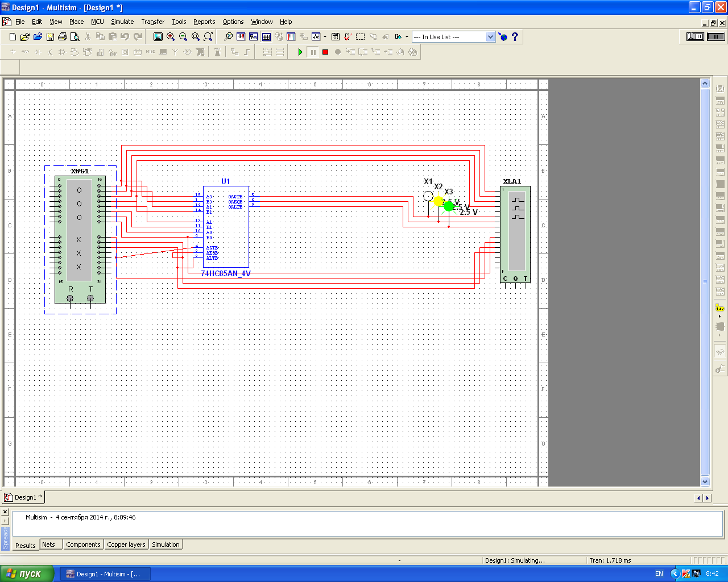Open the Edit menu
The image size is (728, 582).
tap(37, 22)
